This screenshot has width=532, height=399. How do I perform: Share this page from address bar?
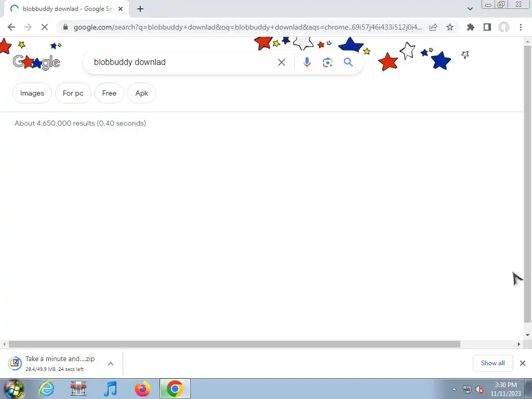point(433,27)
